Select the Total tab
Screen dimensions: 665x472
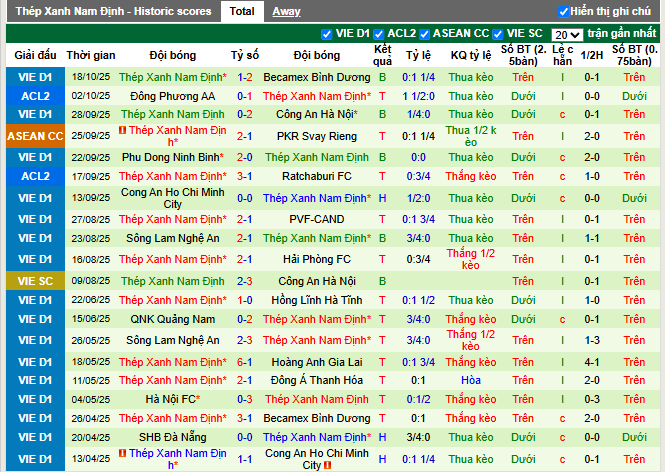pos(241,11)
